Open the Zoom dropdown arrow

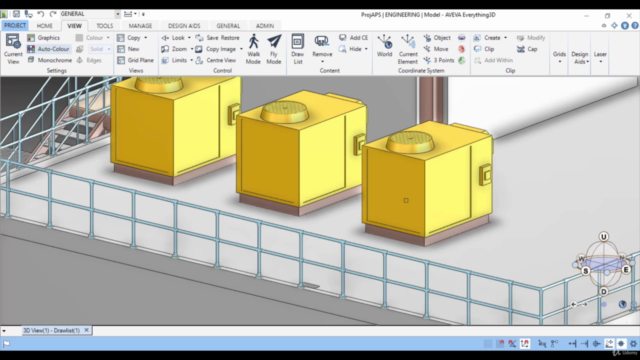coord(191,49)
